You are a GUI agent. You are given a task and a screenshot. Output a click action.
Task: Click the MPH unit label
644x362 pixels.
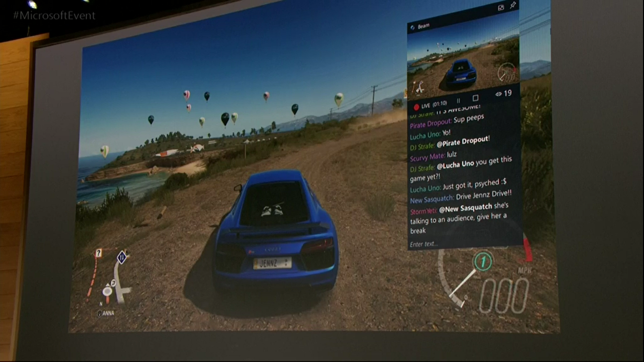[x=525, y=271]
